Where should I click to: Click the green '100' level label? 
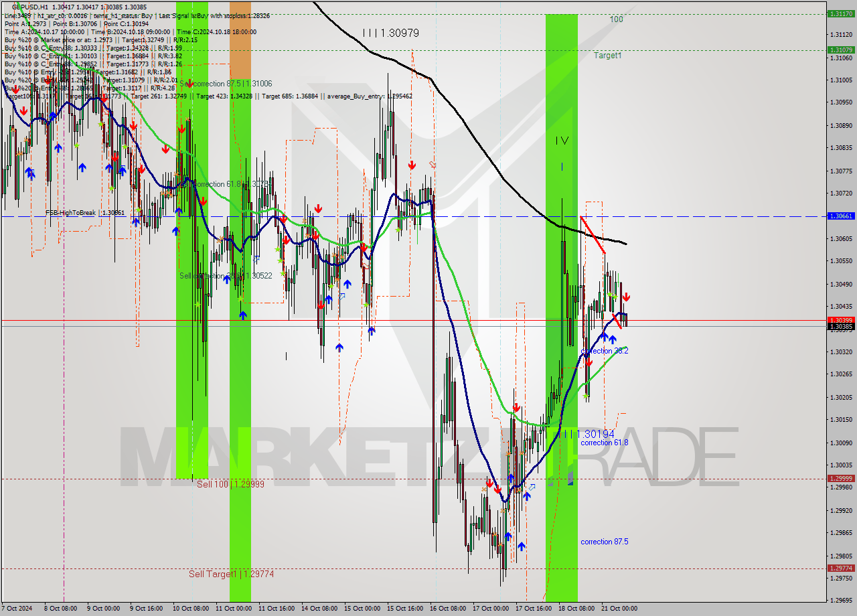(616, 19)
